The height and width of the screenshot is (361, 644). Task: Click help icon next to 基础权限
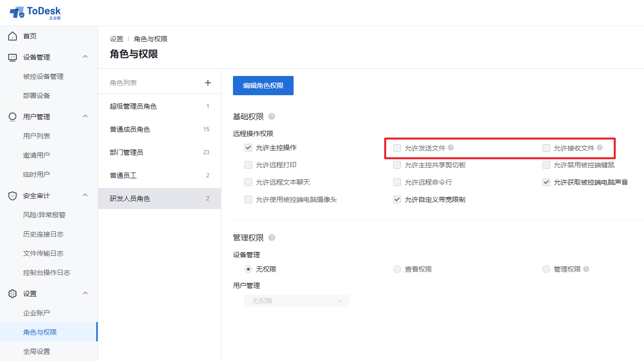click(x=272, y=116)
